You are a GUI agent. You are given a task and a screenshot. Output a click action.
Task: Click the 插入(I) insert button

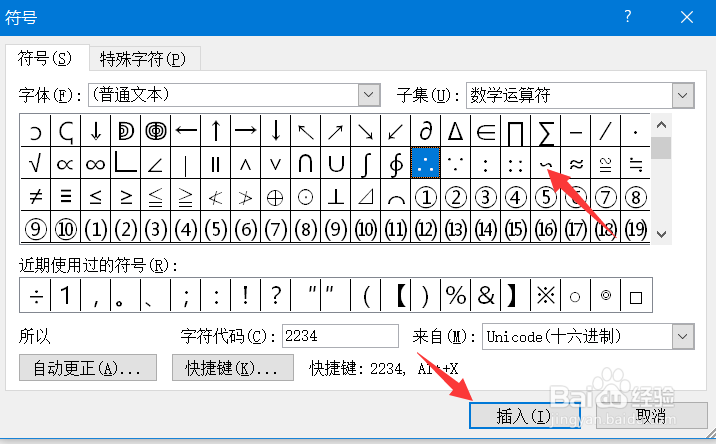[525, 415]
